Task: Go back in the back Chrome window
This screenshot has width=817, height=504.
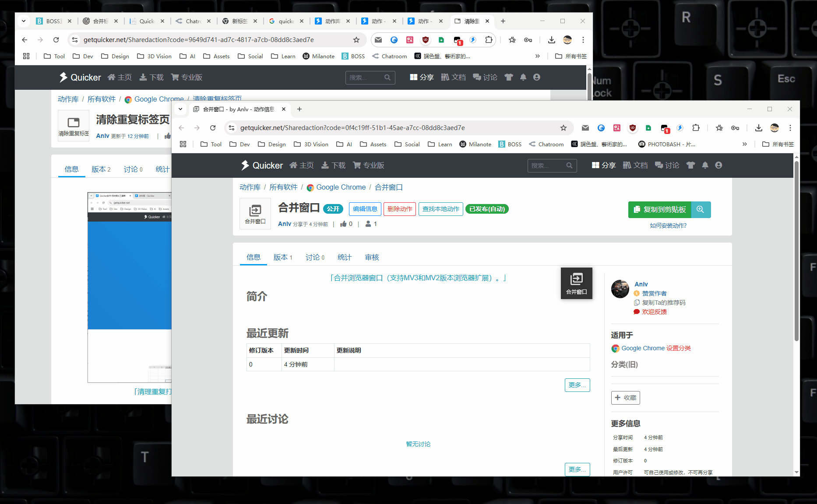Action: [x=25, y=40]
